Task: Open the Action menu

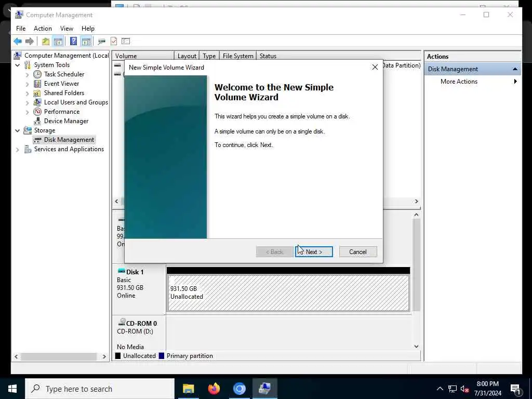Action: (x=43, y=29)
